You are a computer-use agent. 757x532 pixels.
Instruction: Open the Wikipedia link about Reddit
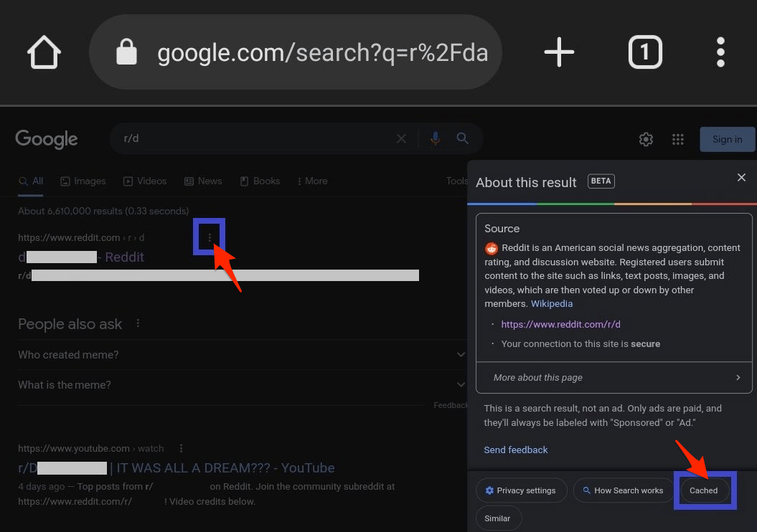[x=552, y=303]
